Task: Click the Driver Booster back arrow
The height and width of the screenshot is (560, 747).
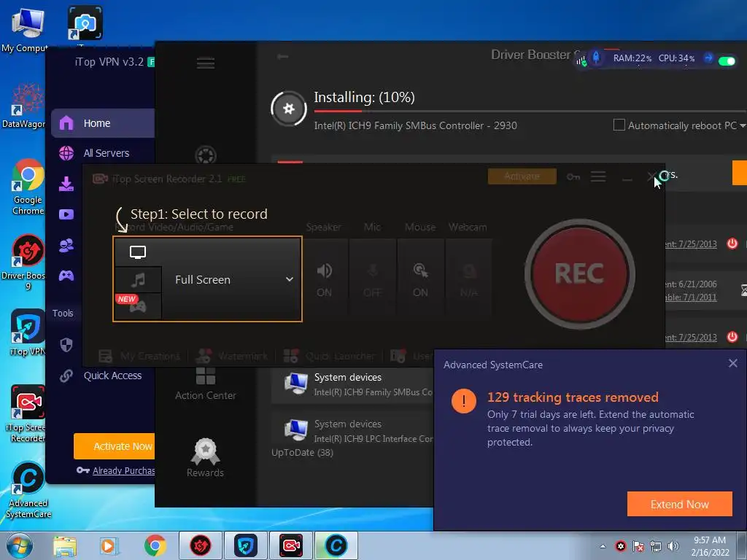Action: (283, 57)
